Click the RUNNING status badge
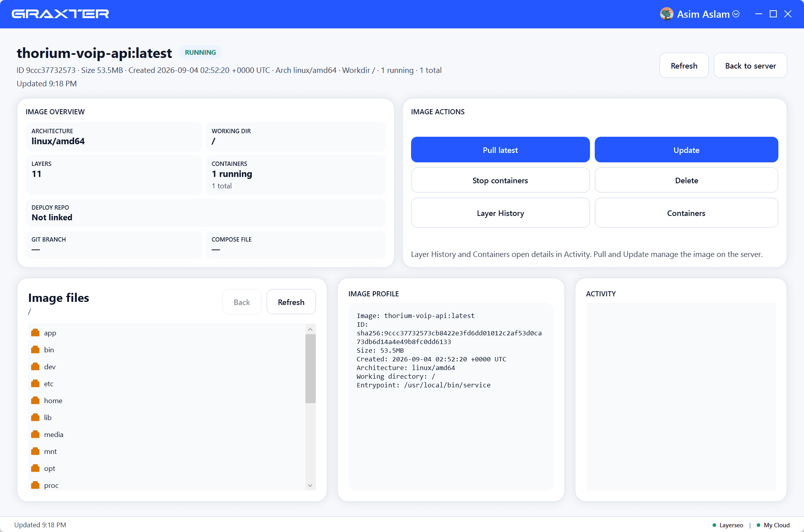The width and height of the screenshot is (804, 532). 200,52
